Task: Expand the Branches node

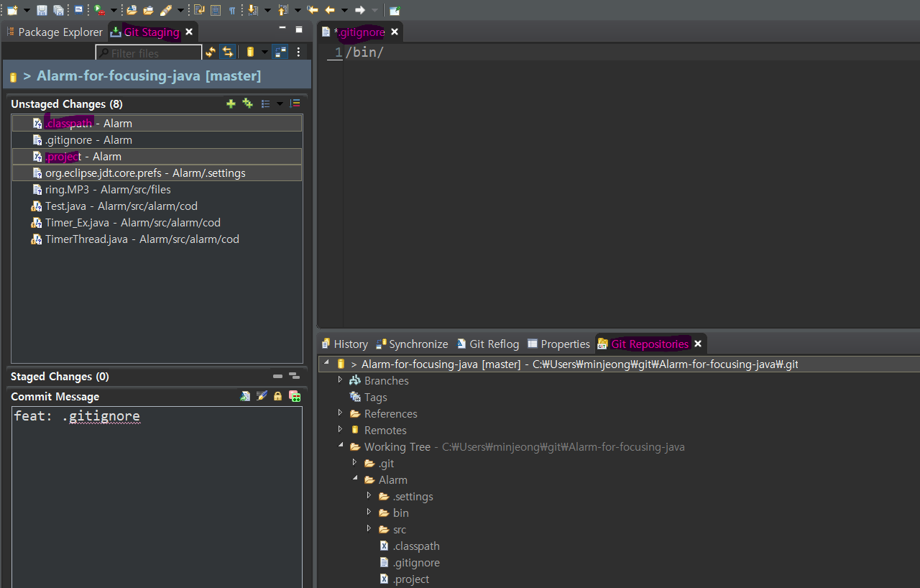Action: (341, 380)
